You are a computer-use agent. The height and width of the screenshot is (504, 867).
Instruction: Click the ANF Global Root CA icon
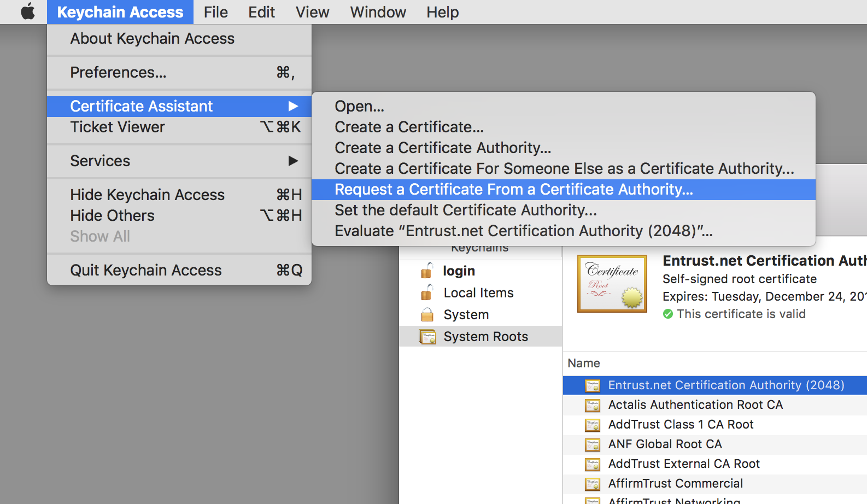coord(593,444)
